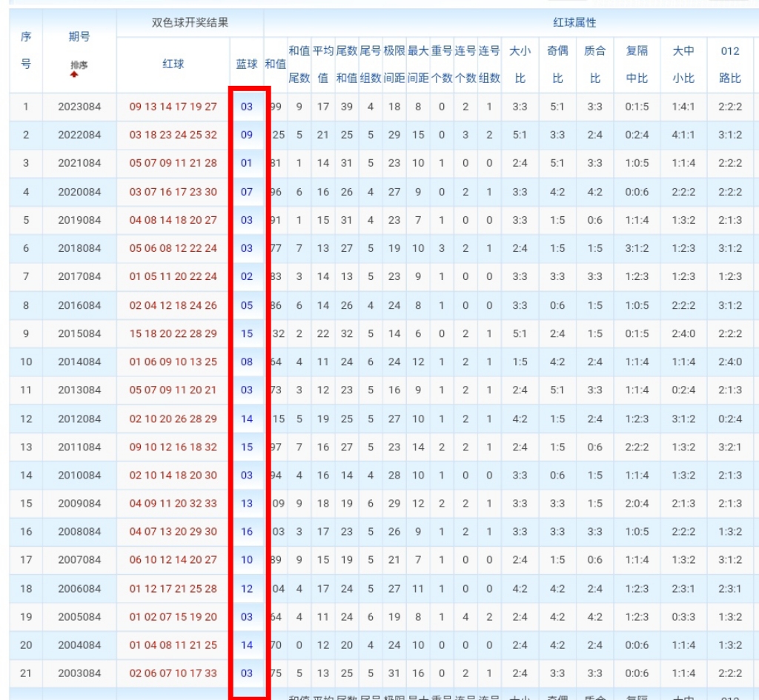Select period number 2020084

[79, 192]
